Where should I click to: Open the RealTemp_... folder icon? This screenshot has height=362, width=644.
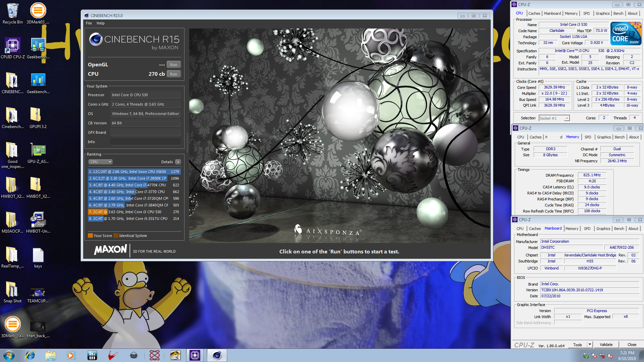(12, 257)
